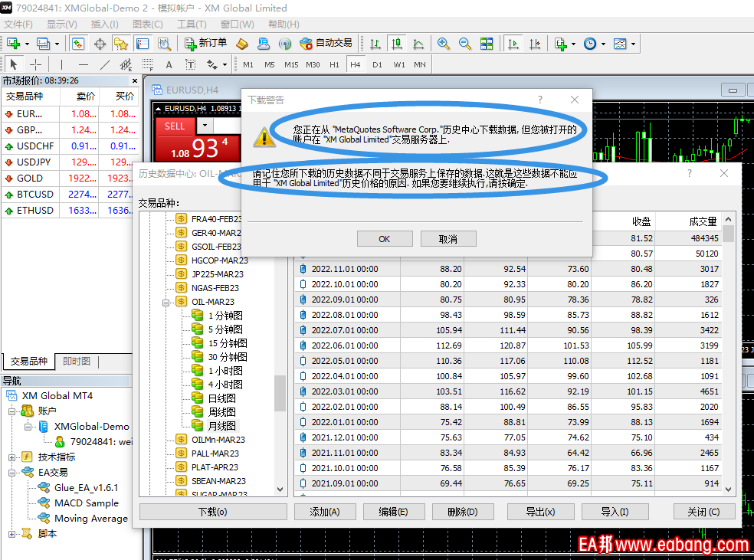Click the red SELL button on EURUSD chart
Screen dimensions: 754x560
point(175,126)
